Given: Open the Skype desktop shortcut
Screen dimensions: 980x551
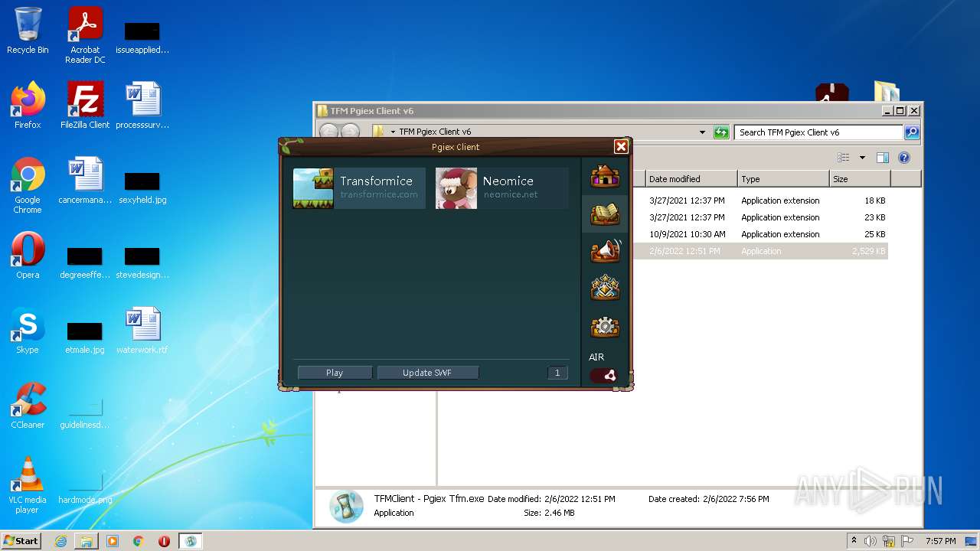Looking at the screenshot, I should [x=28, y=331].
